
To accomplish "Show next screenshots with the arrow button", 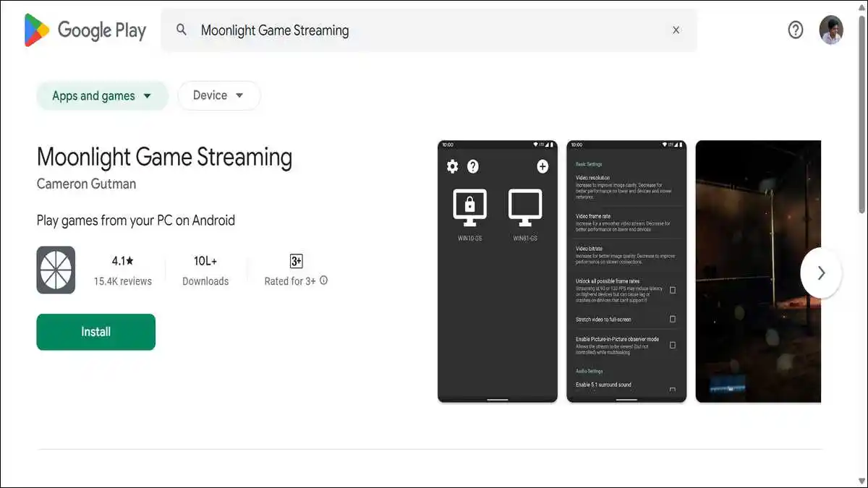I will point(821,273).
